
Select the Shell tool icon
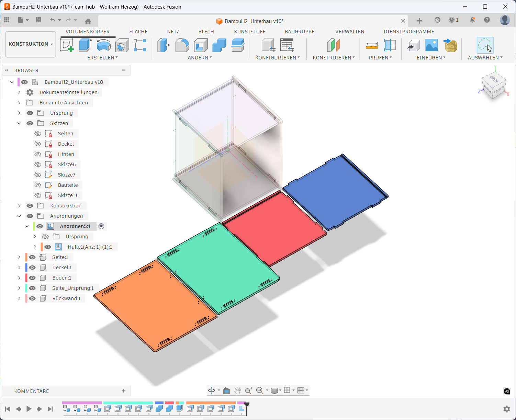(201, 45)
